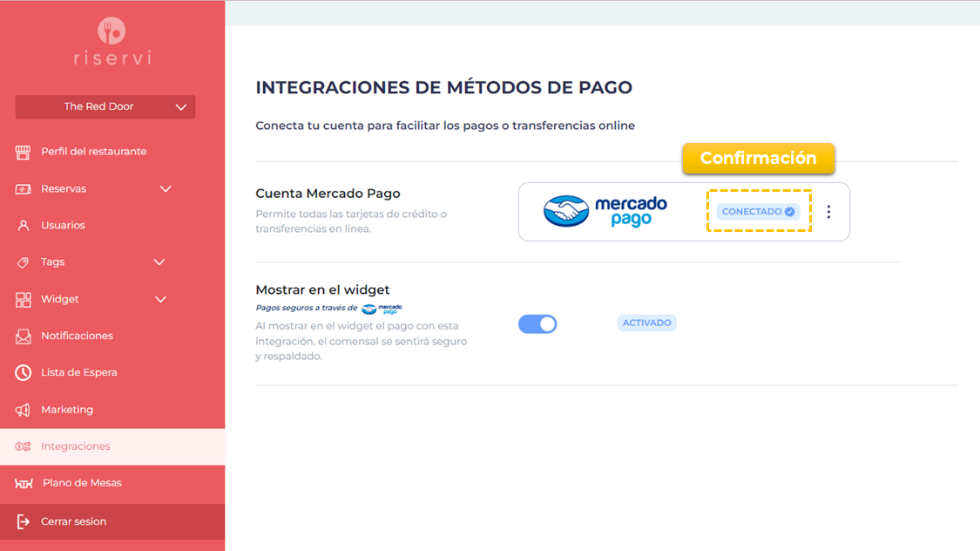Click the Reservas icon
This screenshot has width=980, height=551.
point(24,189)
